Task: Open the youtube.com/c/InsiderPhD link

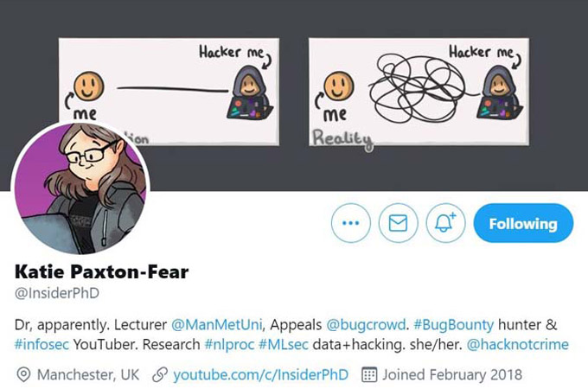Action: (260, 375)
